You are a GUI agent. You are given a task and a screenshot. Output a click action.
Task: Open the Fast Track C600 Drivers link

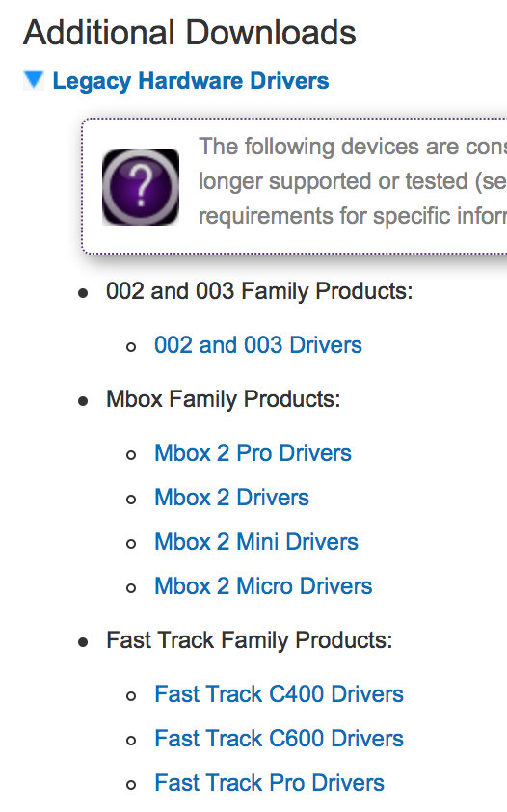click(279, 739)
